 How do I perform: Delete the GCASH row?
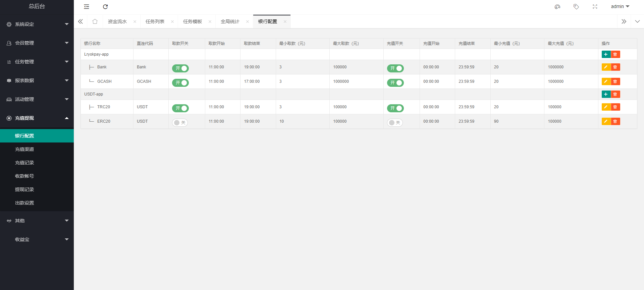(615, 81)
